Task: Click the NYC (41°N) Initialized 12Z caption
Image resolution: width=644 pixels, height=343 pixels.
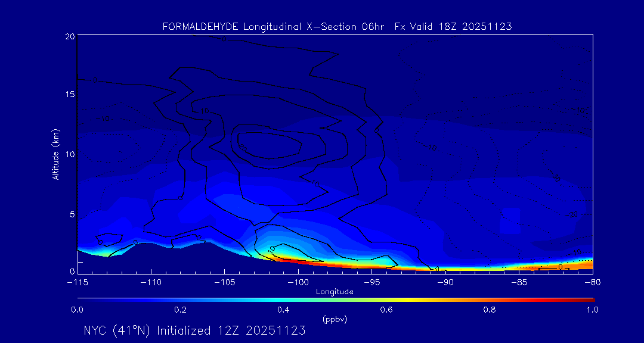Action: [194, 330]
